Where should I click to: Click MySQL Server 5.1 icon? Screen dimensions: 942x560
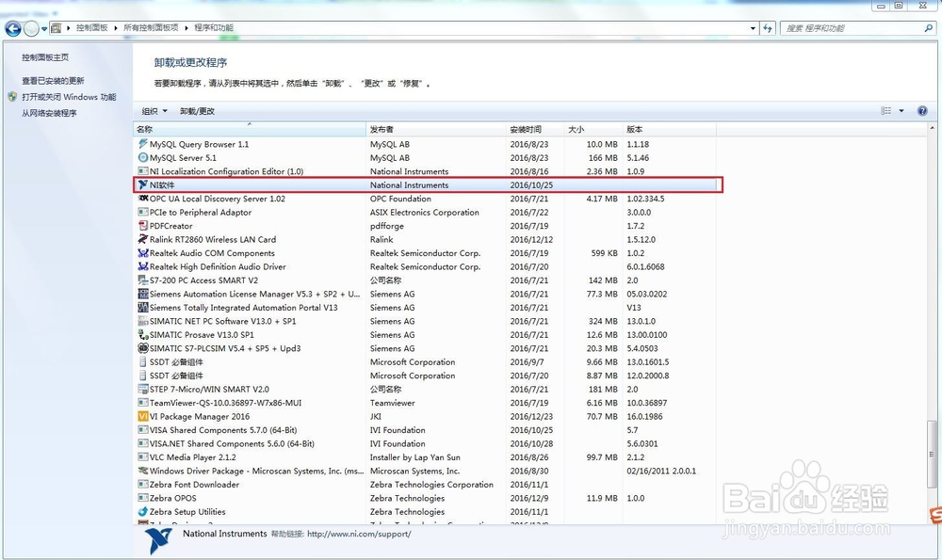143,157
